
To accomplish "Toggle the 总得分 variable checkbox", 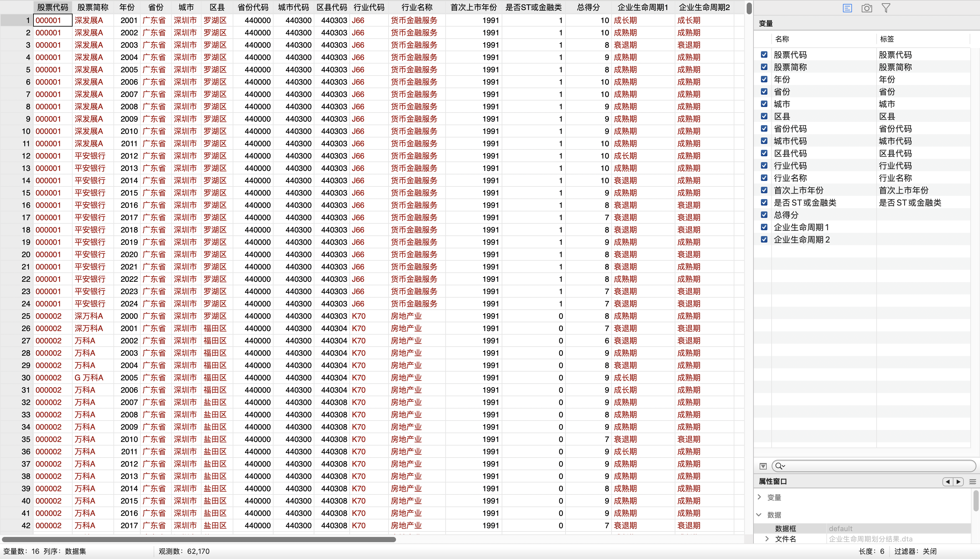I will pyautogui.click(x=764, y=215).
